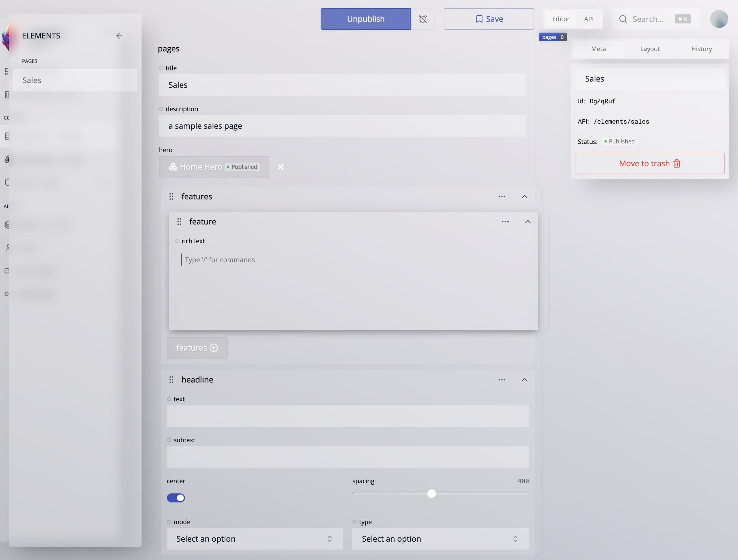Switch to the Layout tab

(650, 48)
